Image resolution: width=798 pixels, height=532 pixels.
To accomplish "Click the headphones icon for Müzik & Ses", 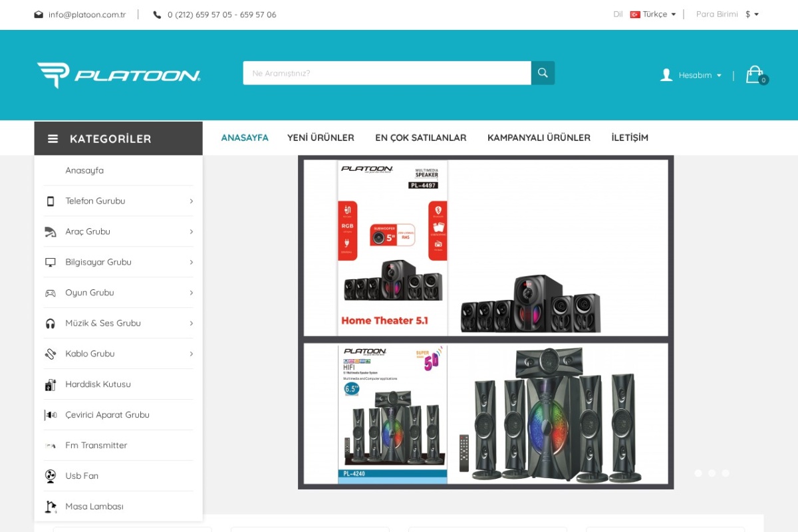I will click(51, 324).
